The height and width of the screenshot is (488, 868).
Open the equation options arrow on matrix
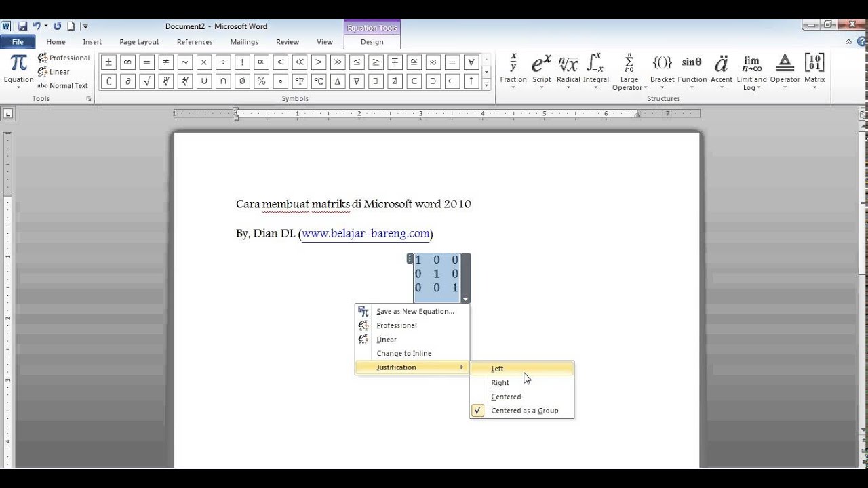[x=465, y=299]
